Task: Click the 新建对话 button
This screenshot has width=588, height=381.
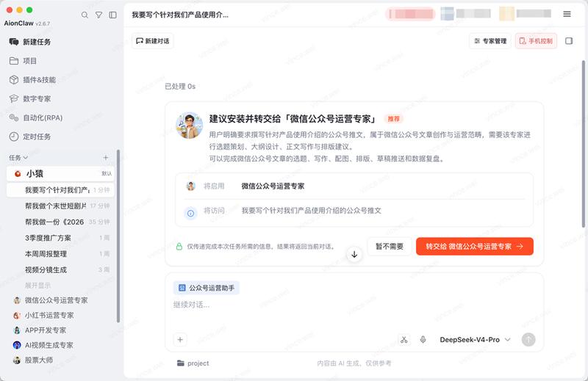Action: (153, 41)
